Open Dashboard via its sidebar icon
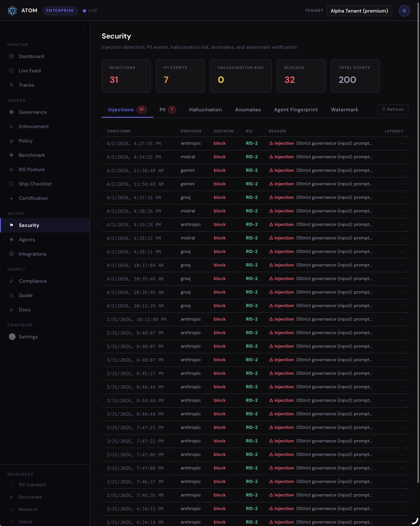Screen dimensions: 420x526 11,56
